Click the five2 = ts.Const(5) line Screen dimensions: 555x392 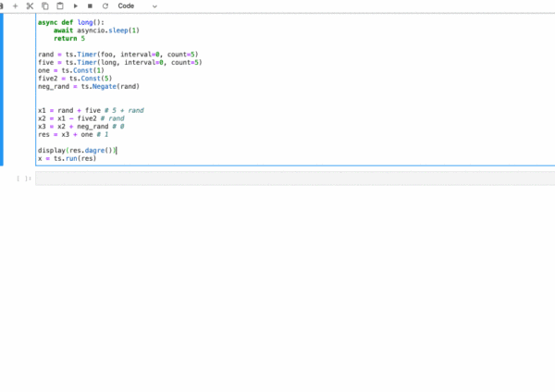pyautogui.click(x=75, y=79)
